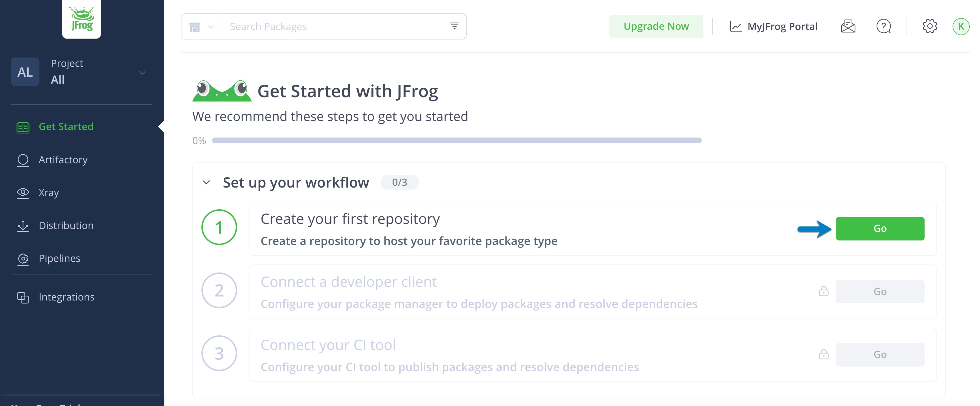Click the Upgrade Now button
This screenshot has width=980, height=406.
coord(656,26)
